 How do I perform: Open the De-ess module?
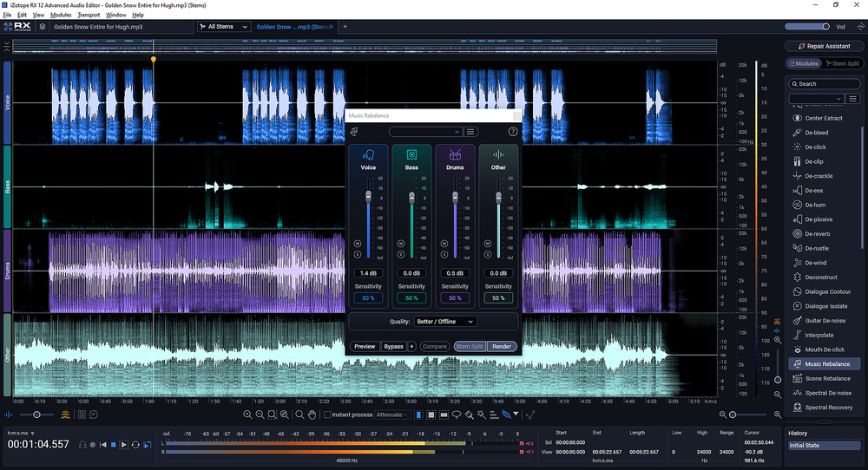[824, 190]
